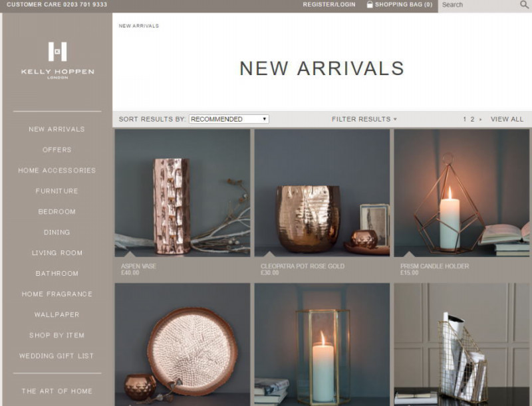
Task: Click the New Arrivals breadcrumb
Action: pos(139,26)
